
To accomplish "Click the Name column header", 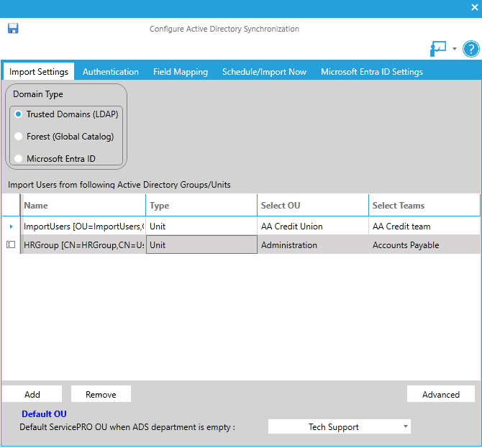I will (83, 205).
